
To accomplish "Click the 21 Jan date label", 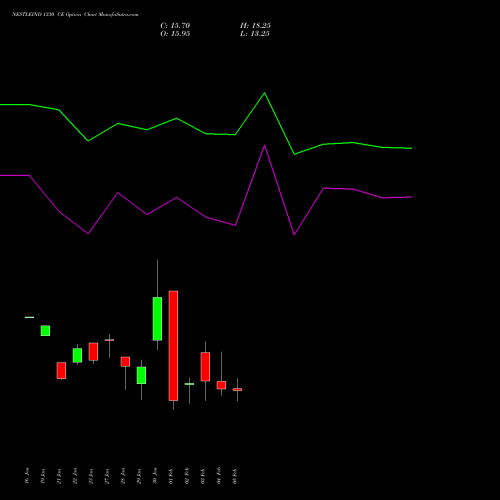I will (x=59, y=476).
